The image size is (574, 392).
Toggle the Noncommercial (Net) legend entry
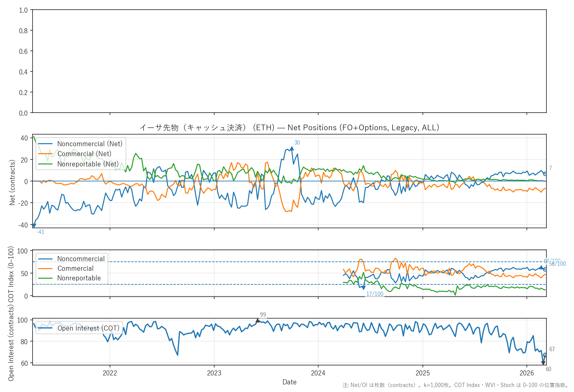pos(90,144)
